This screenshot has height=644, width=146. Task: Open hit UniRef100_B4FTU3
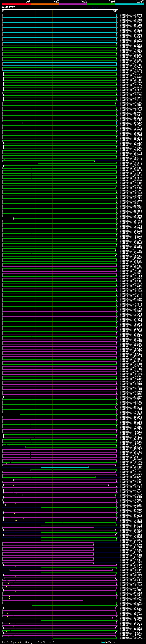click(x=131, y=35)
